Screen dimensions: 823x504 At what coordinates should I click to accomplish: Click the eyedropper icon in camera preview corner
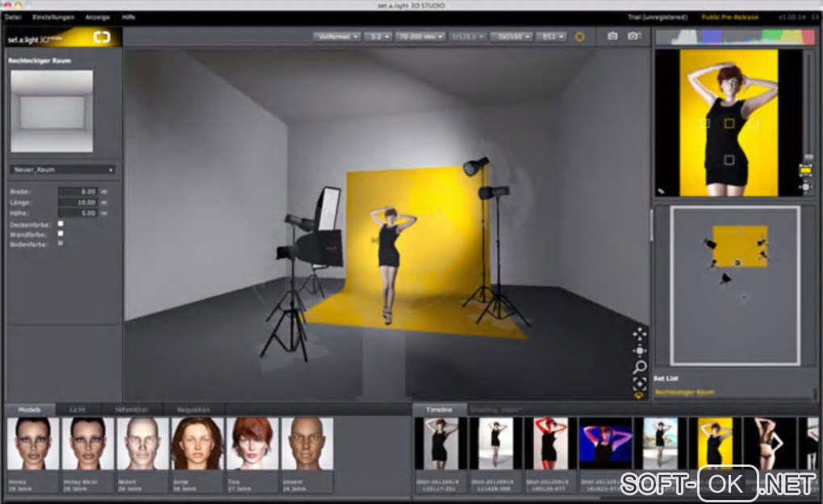662,191
